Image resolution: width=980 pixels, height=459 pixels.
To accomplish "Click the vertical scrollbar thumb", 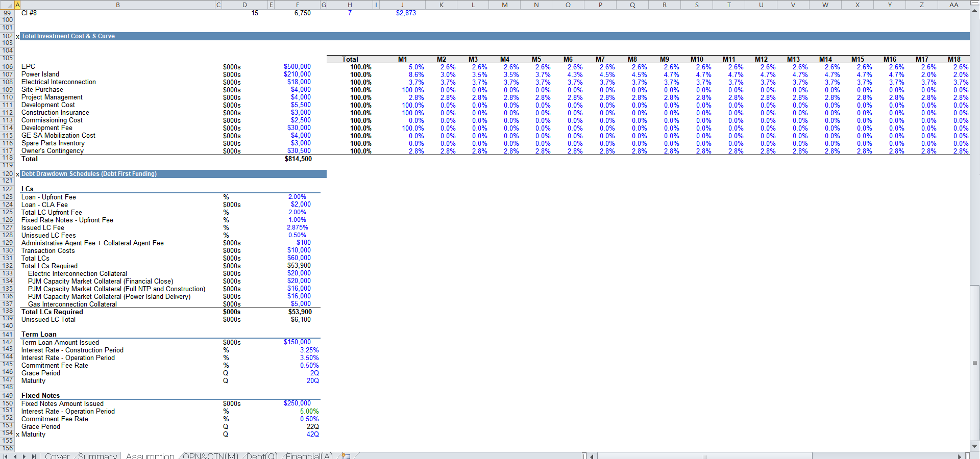I will tap(975, 362).
